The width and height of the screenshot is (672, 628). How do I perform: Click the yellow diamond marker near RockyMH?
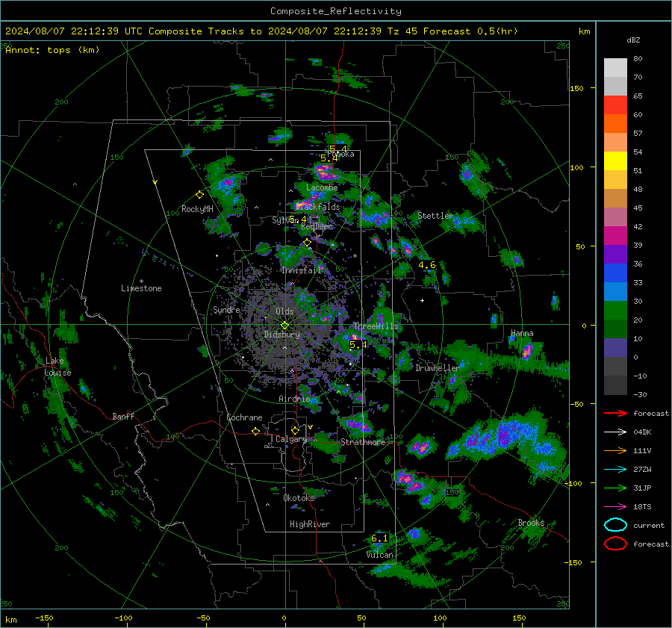199,195
